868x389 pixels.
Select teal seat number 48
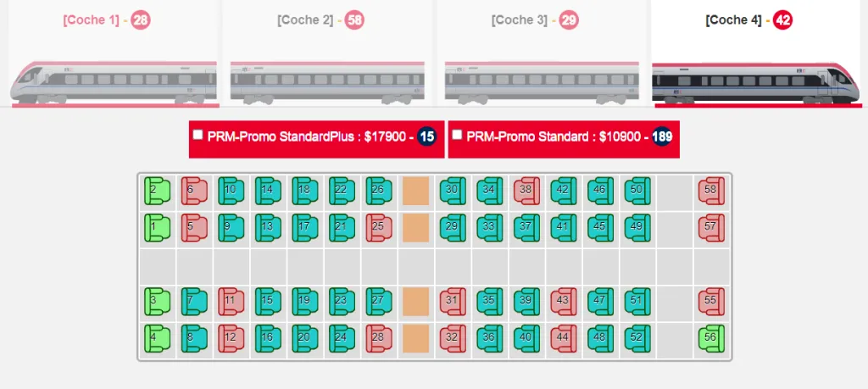click(x=601, y=338)
